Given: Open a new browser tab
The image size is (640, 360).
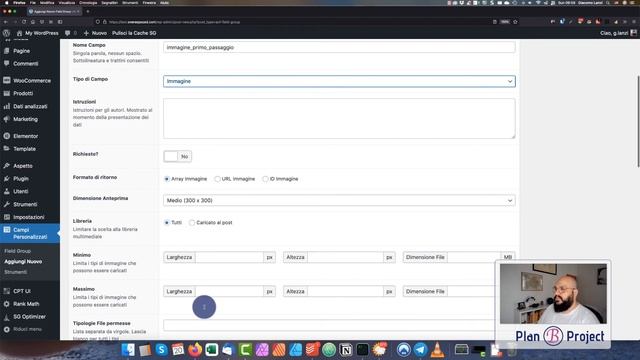Looking at the screenshot, I should point(88,11).
